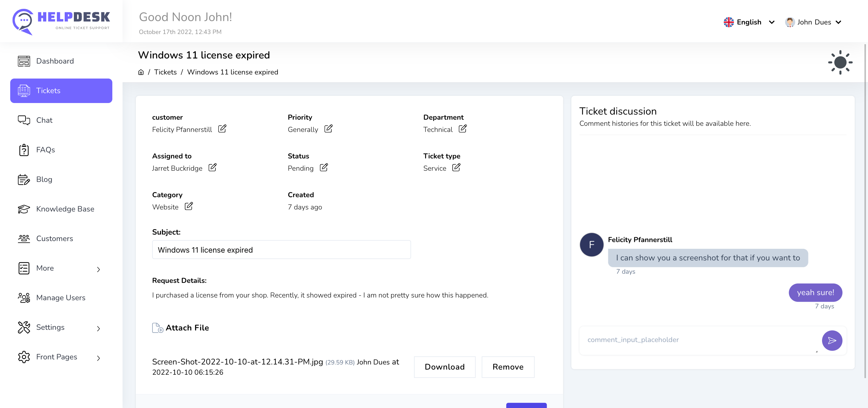
Task: Click John Dues avatar picture
Action: pos(790,22)
